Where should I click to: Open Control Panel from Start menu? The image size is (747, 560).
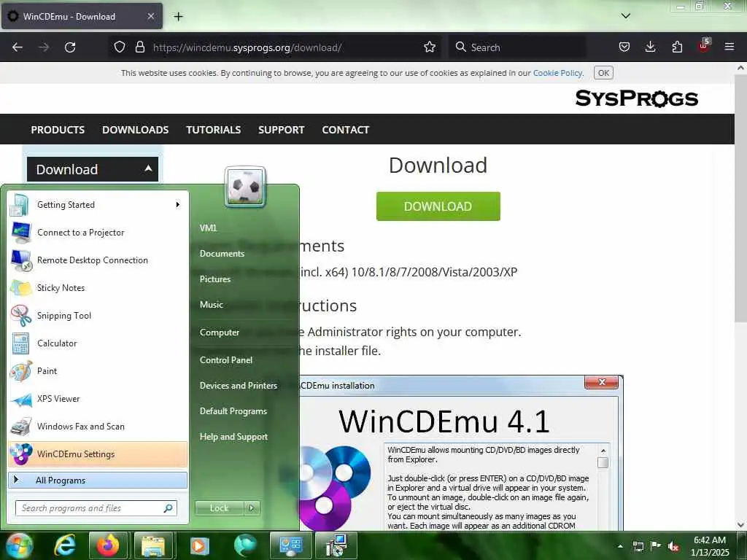(226, 360)
